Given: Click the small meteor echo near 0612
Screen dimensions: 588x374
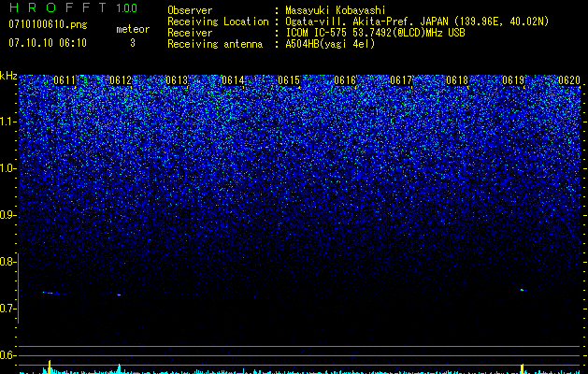Looking at the screenshot, I should click(119, 295).
